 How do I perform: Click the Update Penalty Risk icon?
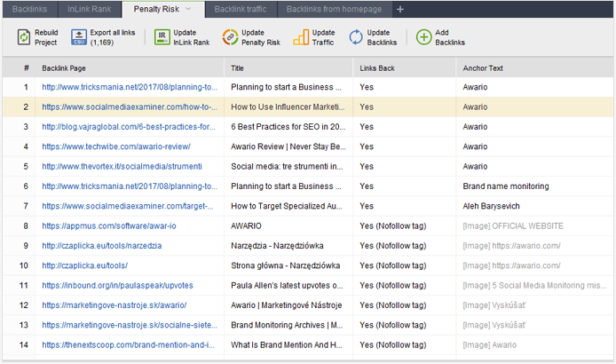[x=230, y=37]
